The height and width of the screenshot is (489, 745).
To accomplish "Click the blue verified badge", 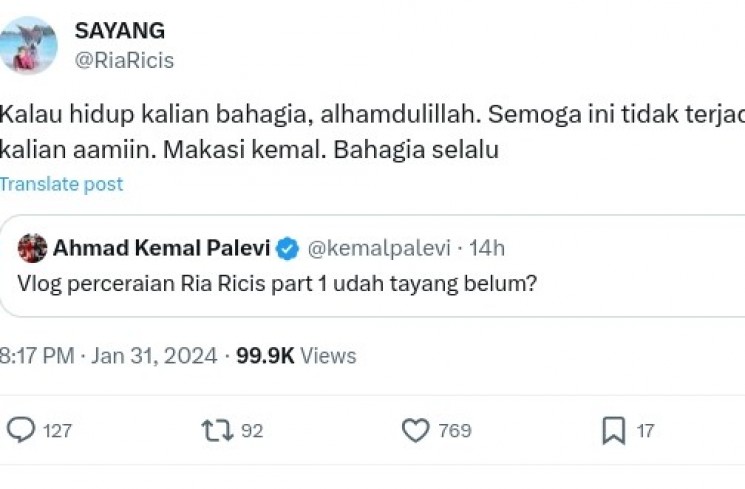I will coord(286,248).
